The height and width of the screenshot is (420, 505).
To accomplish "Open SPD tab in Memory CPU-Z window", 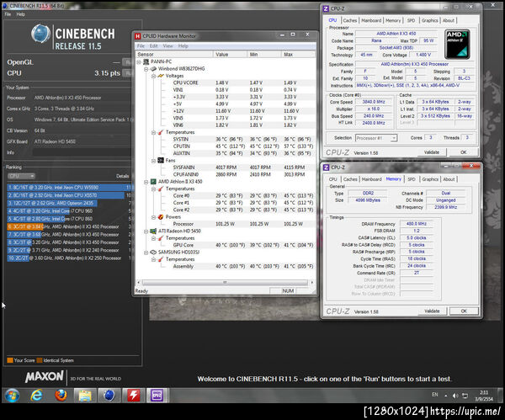I will (x=412, y=179).
